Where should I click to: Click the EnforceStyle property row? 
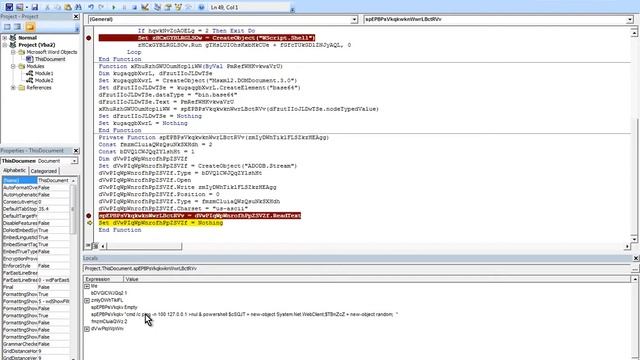coord(36,266)
